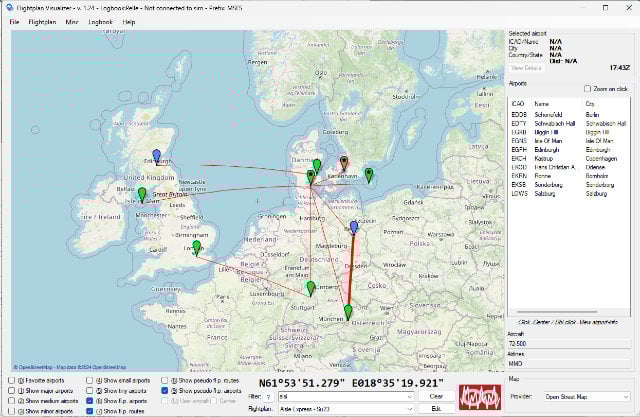Click the question mark help button beside Filter
Screen dimensions: 640x417
pos(269,397)
